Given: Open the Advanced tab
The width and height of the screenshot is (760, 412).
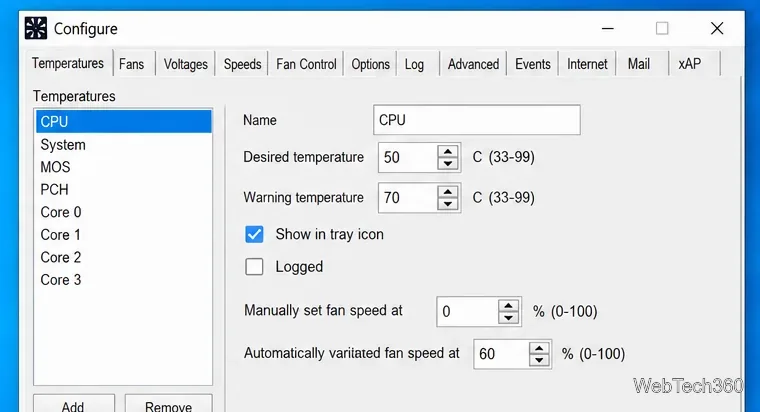Looking at the screenshot, I should 473,64.
